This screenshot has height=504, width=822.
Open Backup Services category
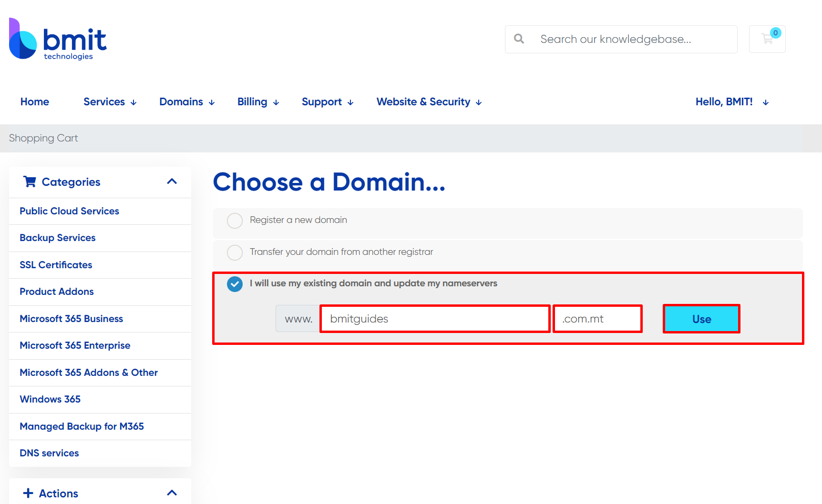(100, 238)
